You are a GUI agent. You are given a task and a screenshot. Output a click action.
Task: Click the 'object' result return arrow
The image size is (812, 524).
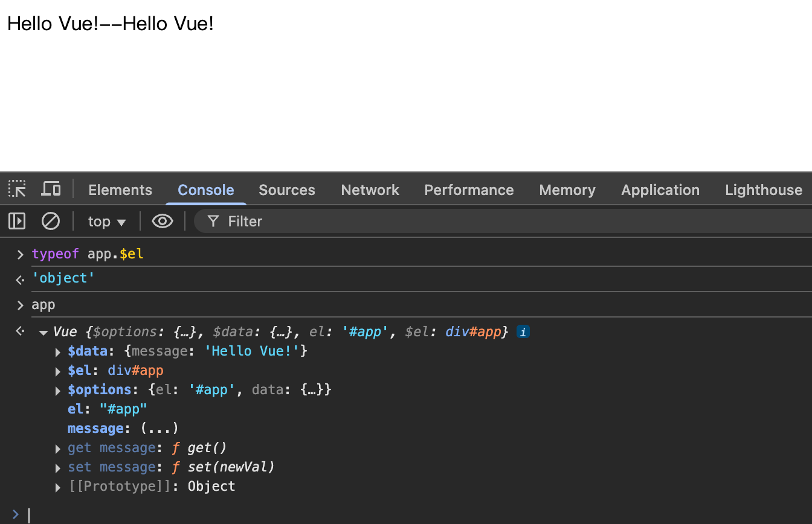click(x=20, y=279)
